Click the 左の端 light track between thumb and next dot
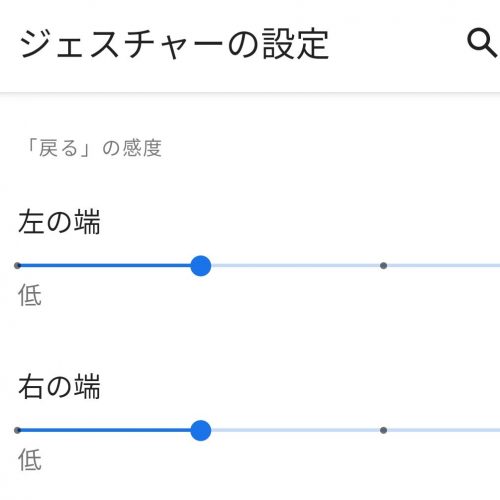 click(x=296, y=266)
